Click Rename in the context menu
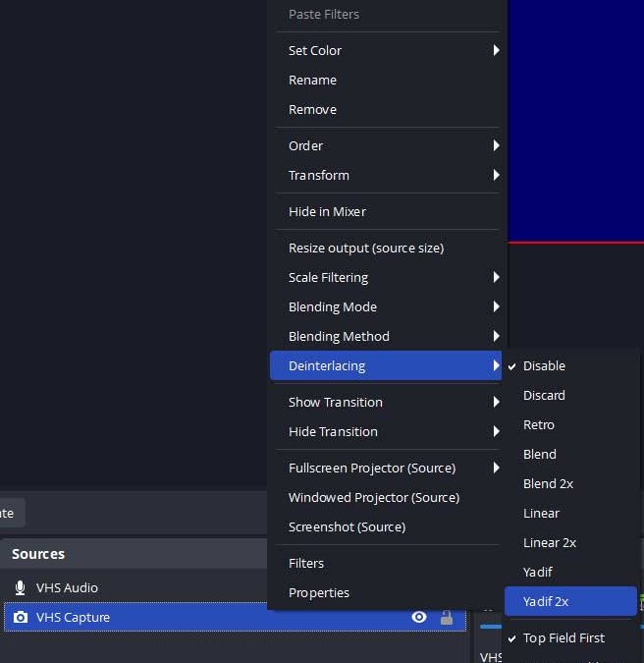The width and height of the screenshot is (644, 663). [312, 80]
